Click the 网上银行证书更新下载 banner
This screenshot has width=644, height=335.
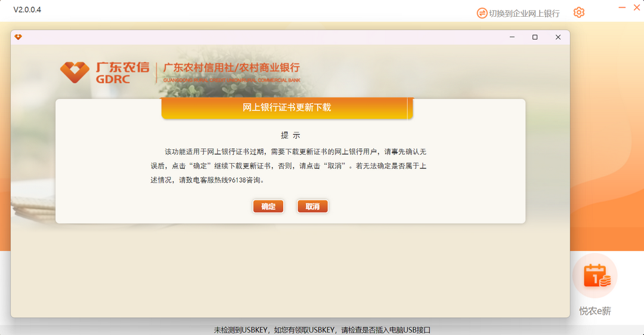click(287, 108)
